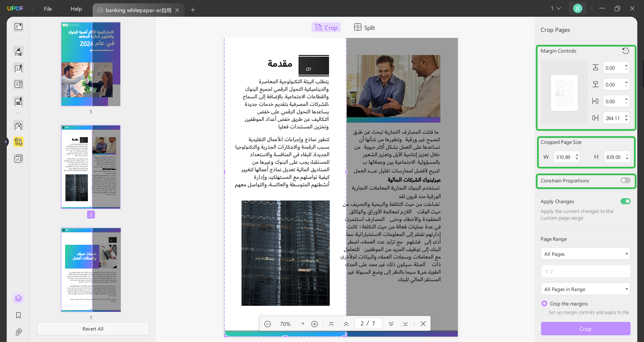The width and height of the screenshot is (644, 342).
Task: Select the Split tool icon
Action: [365, 27]
